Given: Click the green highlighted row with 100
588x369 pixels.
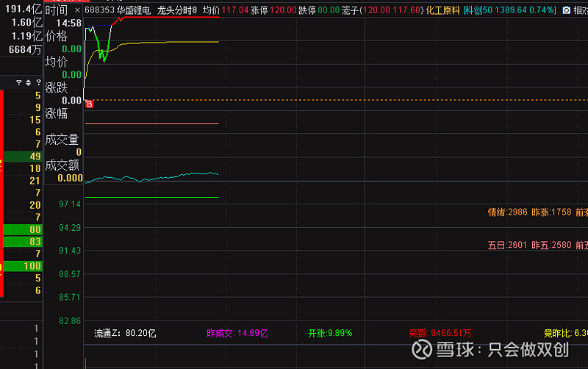Looking at the screenshot, I should click(x=21, y=265).
